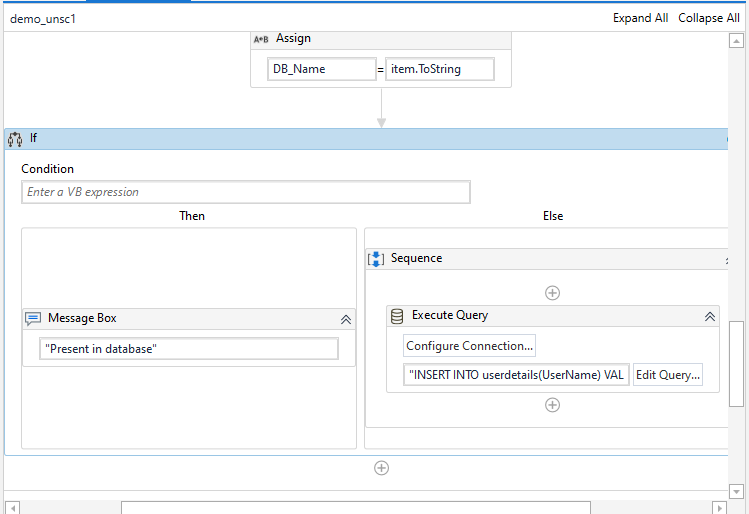
Task: Click the Message Box activity icon
Action: click(33, 318)
